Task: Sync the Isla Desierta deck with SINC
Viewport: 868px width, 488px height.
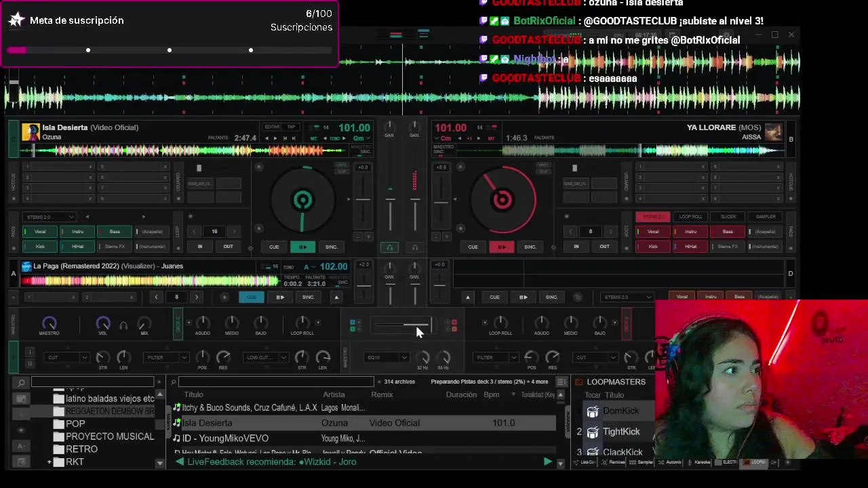Action: click(331, 247)
